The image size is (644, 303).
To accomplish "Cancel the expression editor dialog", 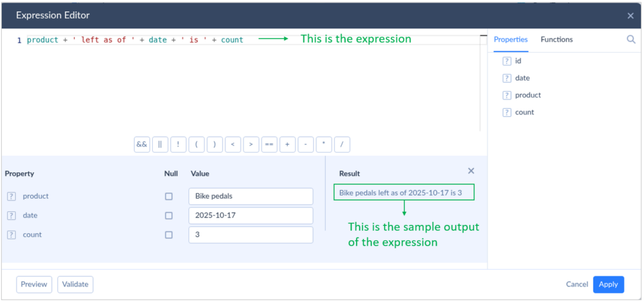I will 577,284.
